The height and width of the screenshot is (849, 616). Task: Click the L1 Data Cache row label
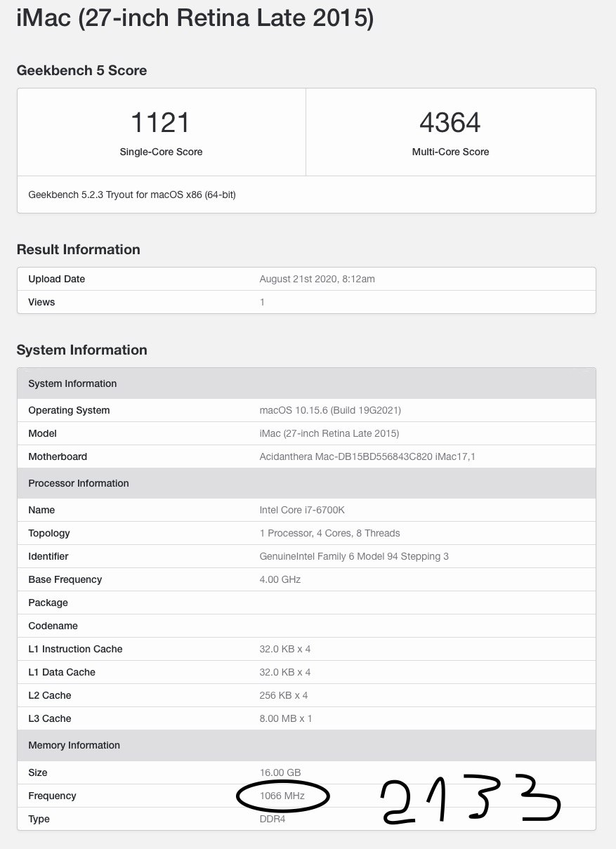61,672
